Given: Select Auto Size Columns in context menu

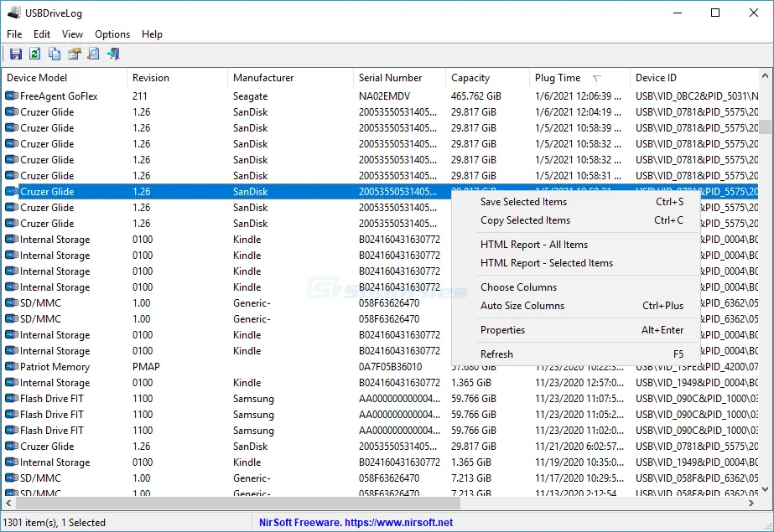Looking at the screenshot, I should (x=575, y=306).
